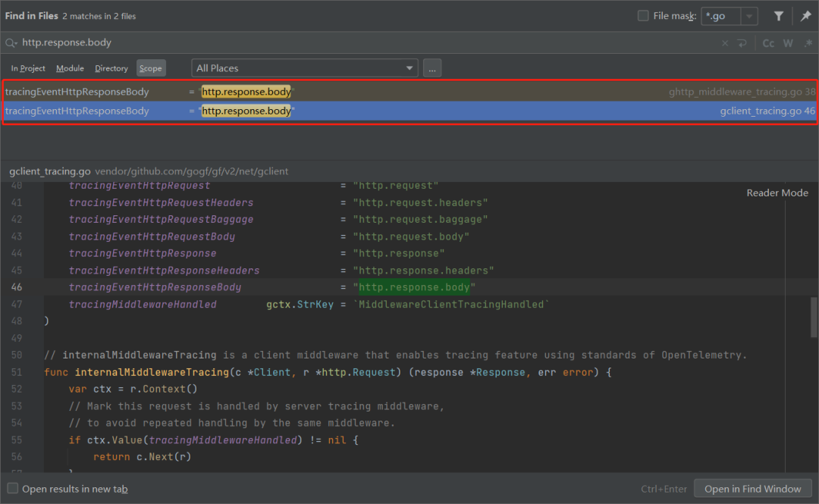Switch to Module tab
The height and width of the screenshot is (504, 819).
70,68
